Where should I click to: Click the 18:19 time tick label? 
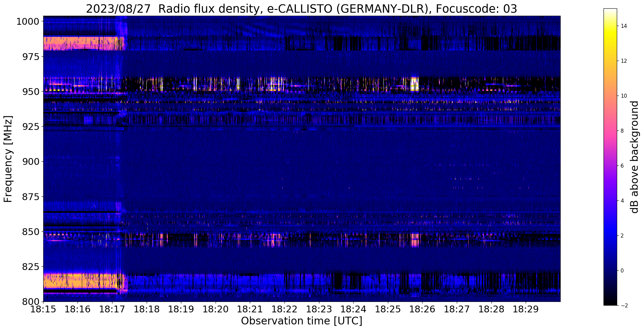point(181,309)
